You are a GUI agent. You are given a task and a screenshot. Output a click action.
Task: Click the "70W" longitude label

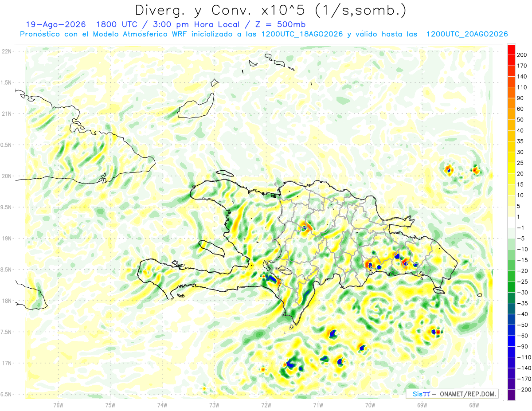pyautogui.click(x=370, y=404)
